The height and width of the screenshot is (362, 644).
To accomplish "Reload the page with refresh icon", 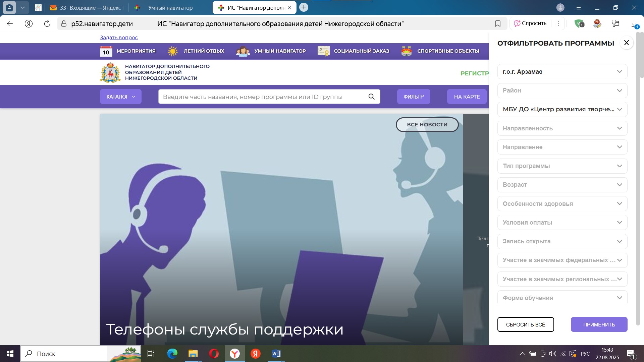I will click(x=47, y=23).
